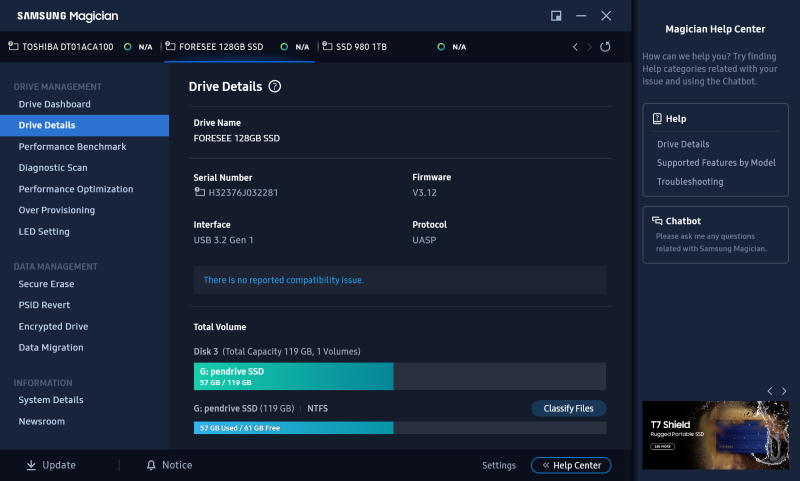Screen dimensions: 800x481
Task: Open Diagnostic Scan
Action: 53,167
